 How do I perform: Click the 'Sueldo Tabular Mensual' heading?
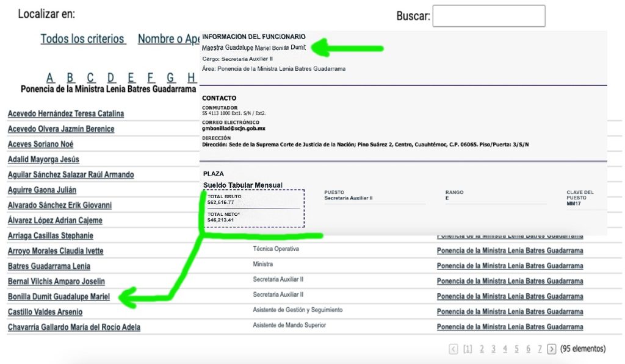click(243, 185)
